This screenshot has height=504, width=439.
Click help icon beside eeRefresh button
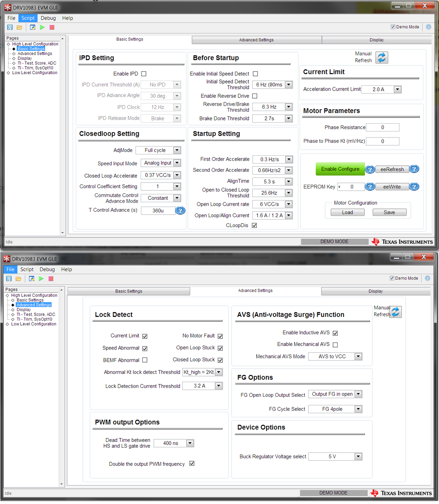coord(414,169)
